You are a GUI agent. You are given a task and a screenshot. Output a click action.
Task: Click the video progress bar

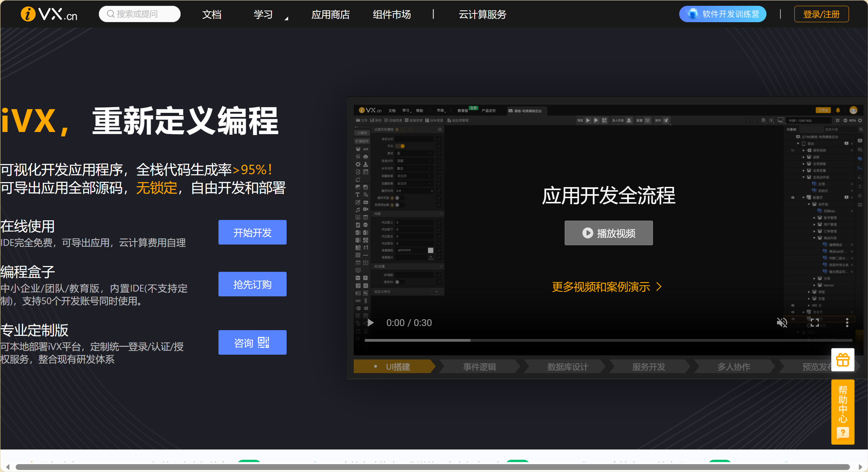[608, 340]
